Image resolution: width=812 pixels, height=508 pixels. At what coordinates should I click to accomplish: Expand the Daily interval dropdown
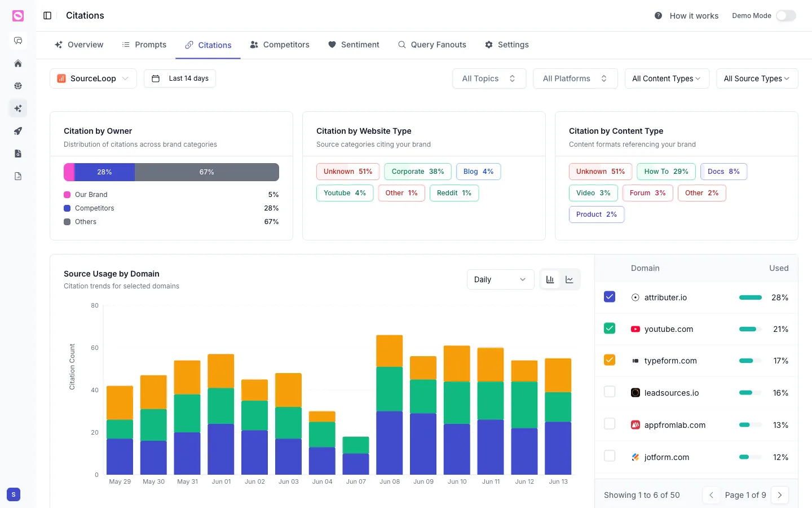click(500, 279)
